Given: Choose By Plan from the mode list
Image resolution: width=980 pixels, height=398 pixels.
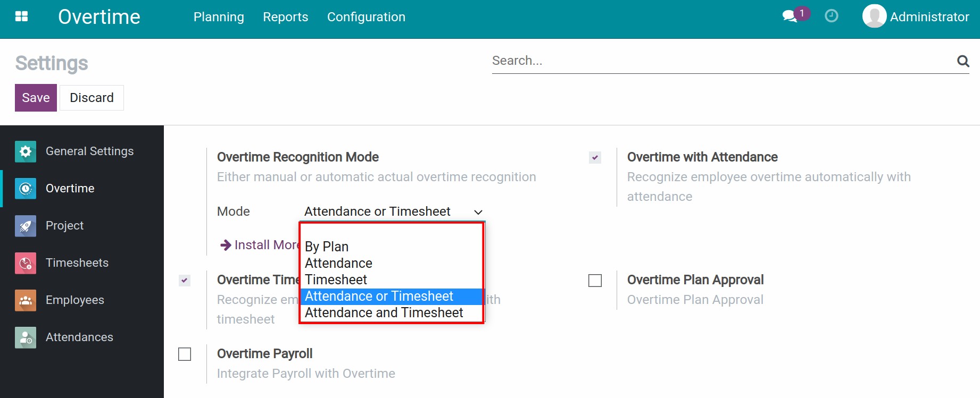Looking at the screenshot, I should pyautogui.click(x=327, y=246).
